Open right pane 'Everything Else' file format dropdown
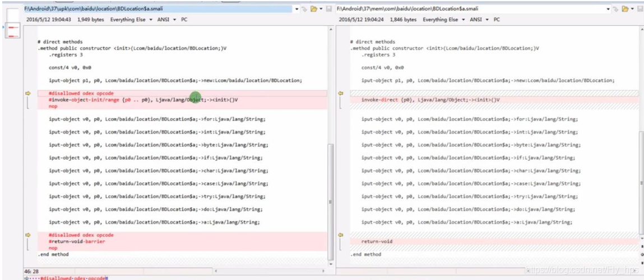Viewport: 644px width, 280px height. point(443,19)
